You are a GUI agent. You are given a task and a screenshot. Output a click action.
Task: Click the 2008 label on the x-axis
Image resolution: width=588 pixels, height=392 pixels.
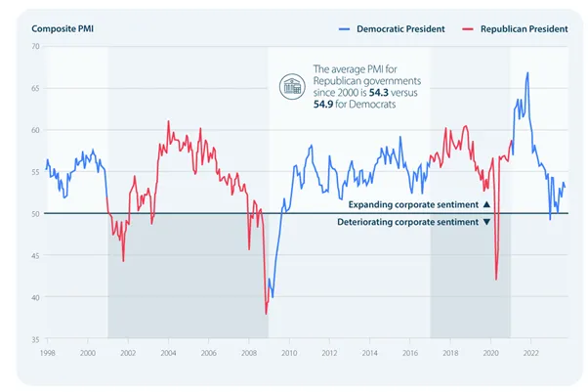[249, 353]
